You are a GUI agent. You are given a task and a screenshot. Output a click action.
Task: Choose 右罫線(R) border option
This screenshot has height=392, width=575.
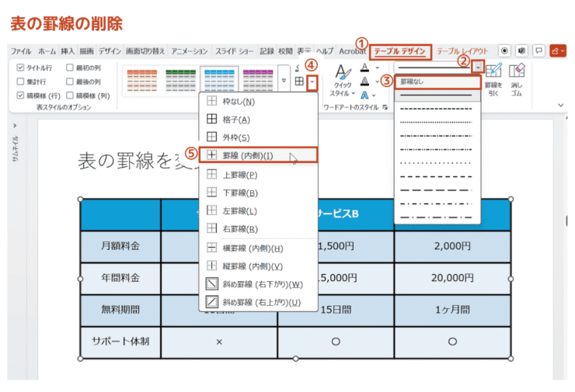(258, 229)
